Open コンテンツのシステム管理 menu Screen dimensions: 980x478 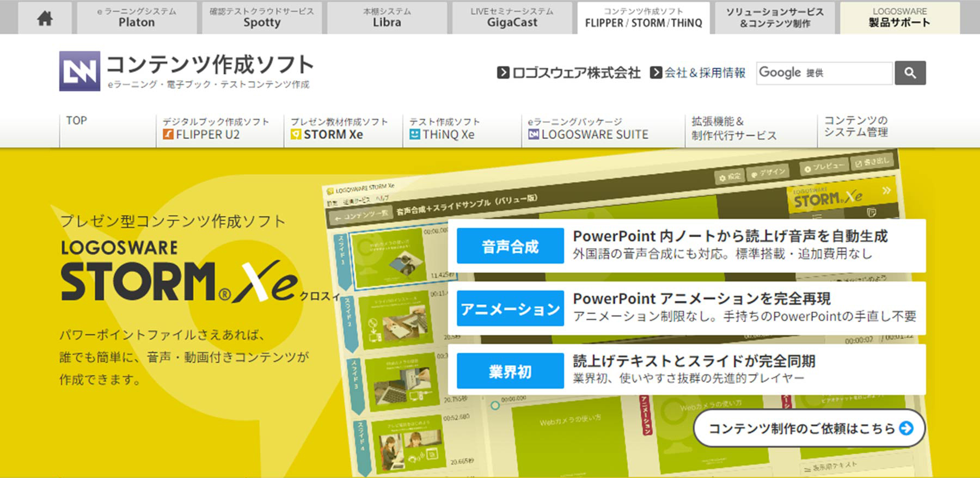pos(856,126)
